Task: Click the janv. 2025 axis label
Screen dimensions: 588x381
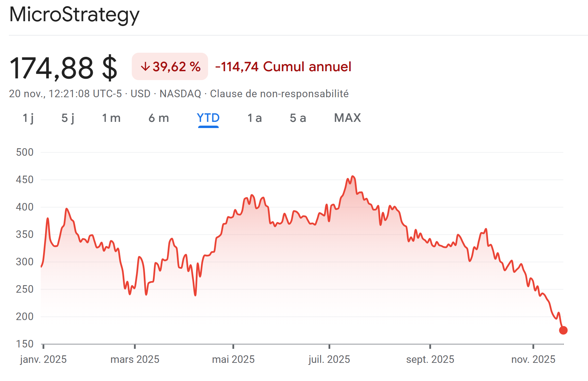Action: (43, 359)
